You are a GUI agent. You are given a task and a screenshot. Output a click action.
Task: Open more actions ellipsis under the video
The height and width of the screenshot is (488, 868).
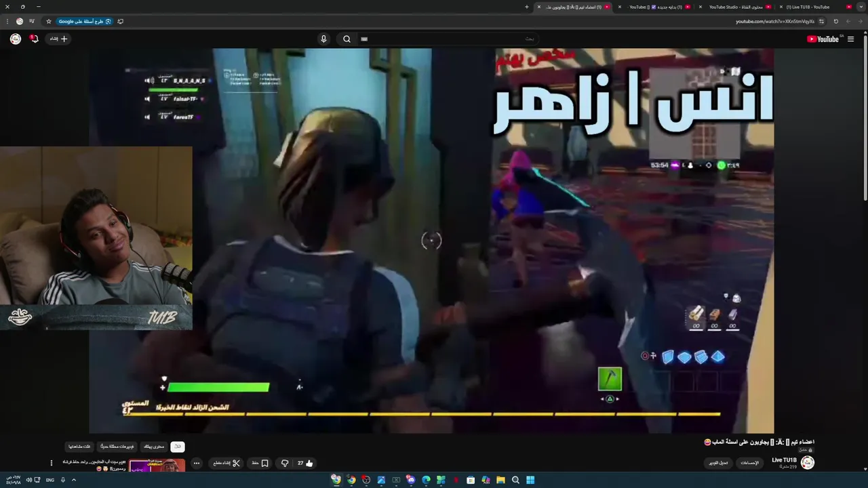click(197, 464)
